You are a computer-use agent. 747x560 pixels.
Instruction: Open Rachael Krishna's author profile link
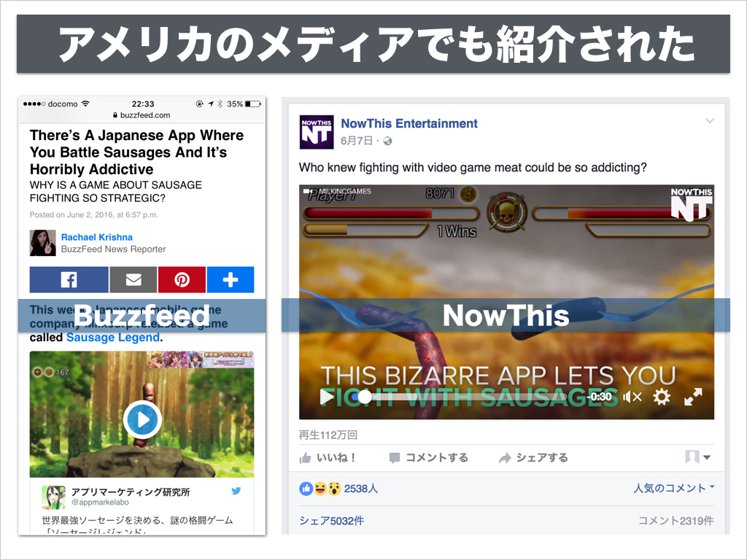(x=97, y=237)
